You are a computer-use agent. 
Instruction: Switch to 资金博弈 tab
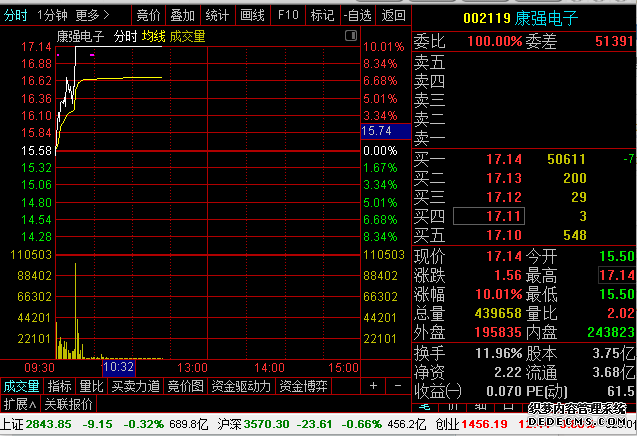point(303,386)
